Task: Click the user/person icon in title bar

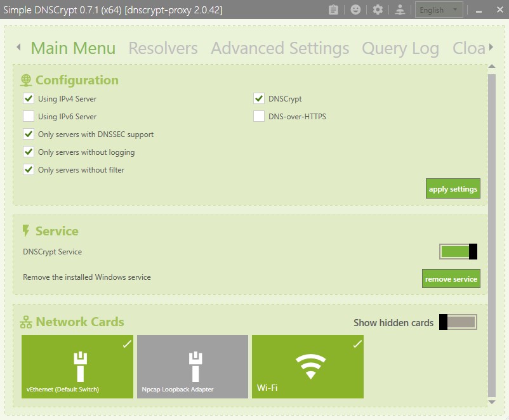Action: point(400,10)
